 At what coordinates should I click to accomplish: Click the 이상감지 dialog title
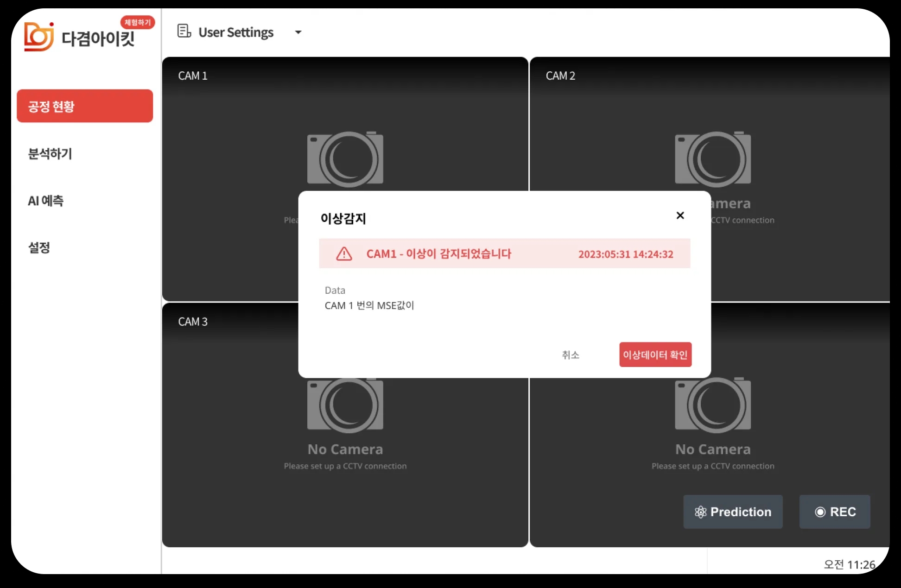343,218
